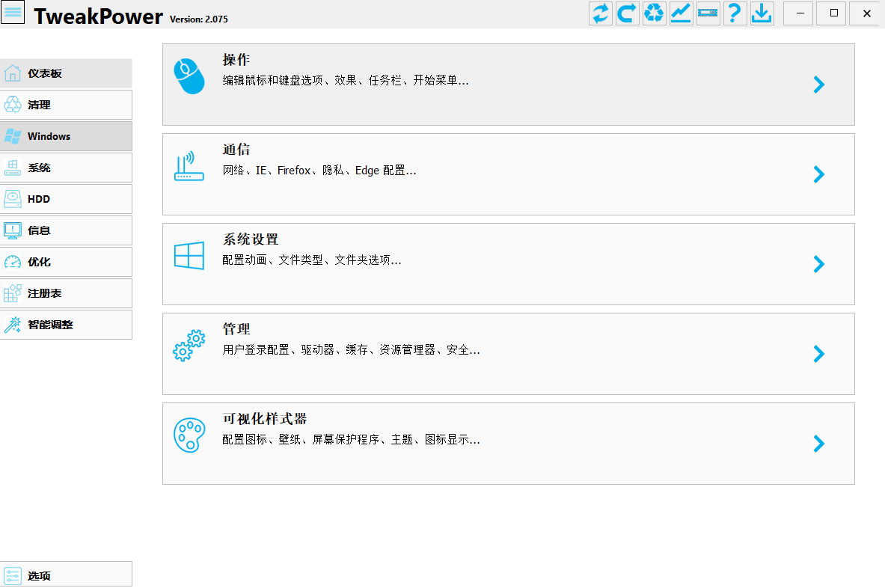Open the 仪表板 sidebar tab
The image size is (885, 588).
point(66,73)
